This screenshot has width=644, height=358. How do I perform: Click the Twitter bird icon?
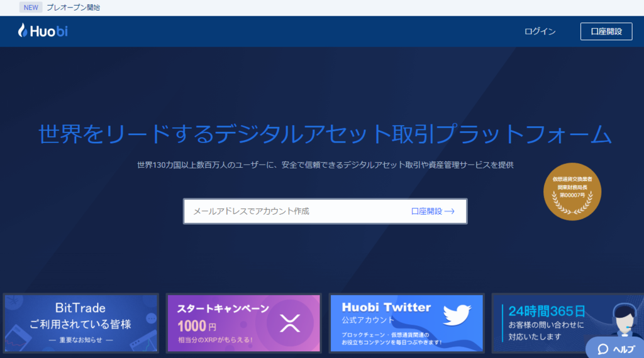[x=457, y=315]
